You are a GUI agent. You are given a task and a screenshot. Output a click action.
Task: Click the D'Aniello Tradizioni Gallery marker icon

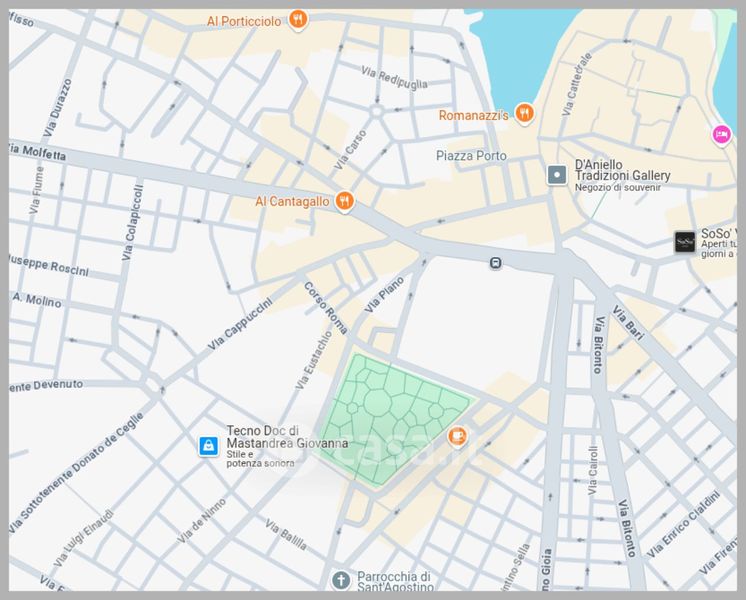[557, 174]
